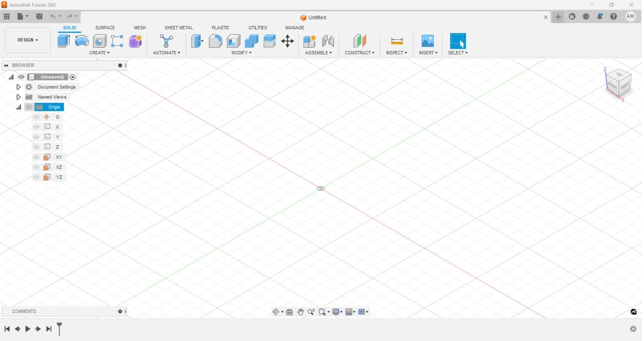Switch to the MESH tab
Image resolution: width=644 pixels, height=341 pixels.
140,28
